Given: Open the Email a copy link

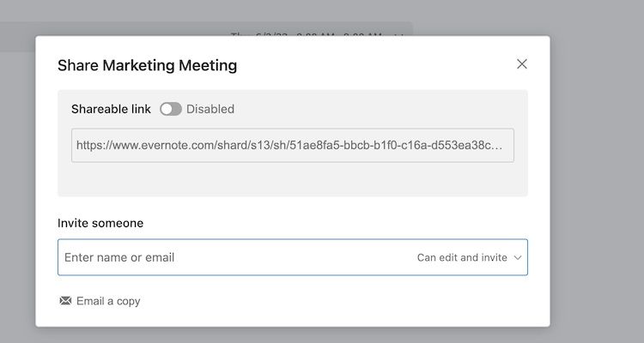Looking at the screenshot, I should [108, 301].
